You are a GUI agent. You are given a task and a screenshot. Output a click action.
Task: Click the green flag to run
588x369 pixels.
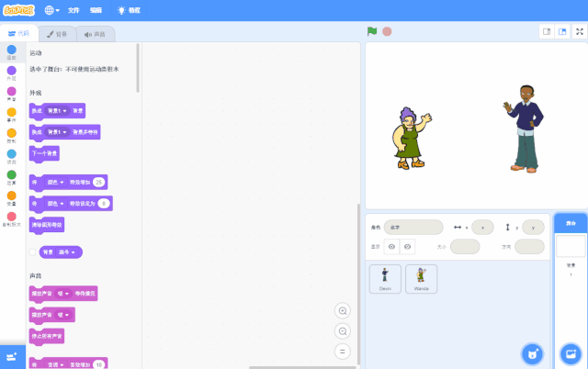(372, 31)
